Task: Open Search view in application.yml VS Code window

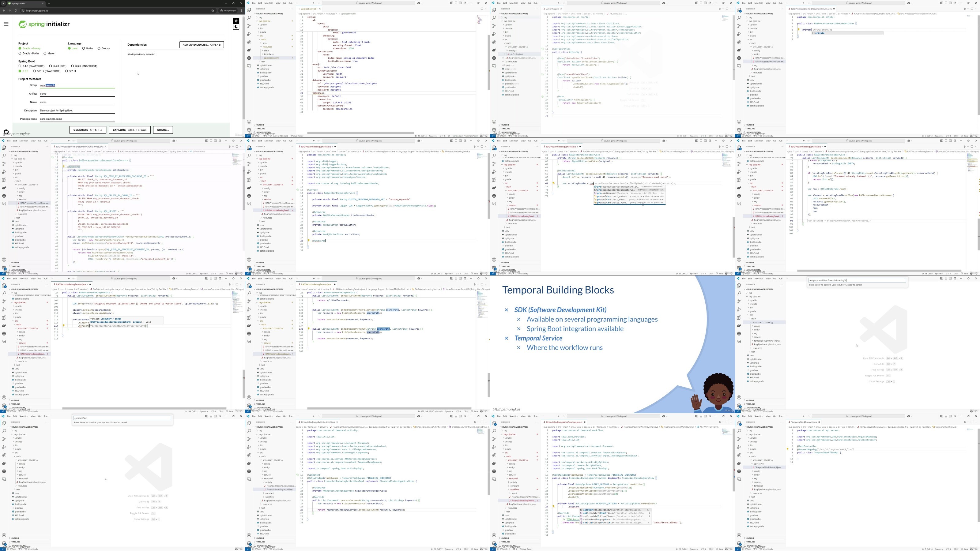Action: point(249,17)
